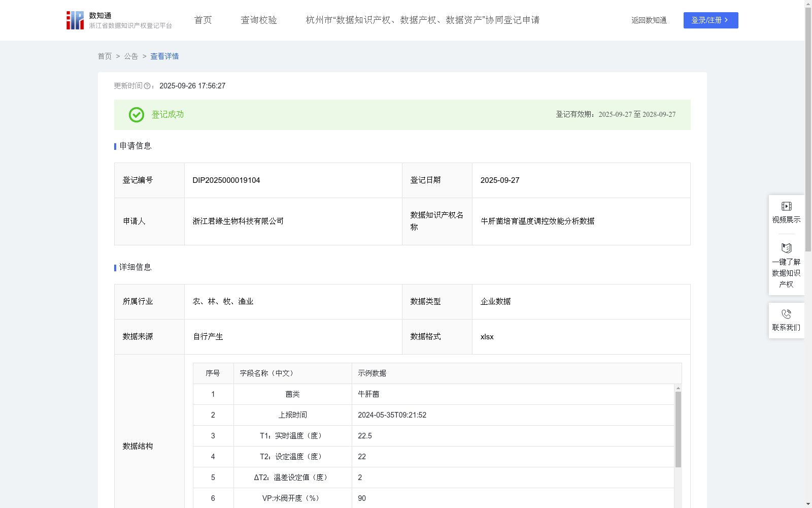Viewport: 812px width, 508px height.
Task: Click the 数知通 platform logo
Action: [75, 20]
